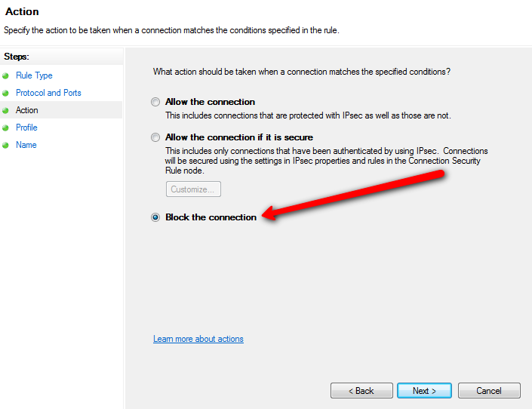Screen dimensions: 532x409
Task: Open the Name step
Action: (x=26, y=145)
